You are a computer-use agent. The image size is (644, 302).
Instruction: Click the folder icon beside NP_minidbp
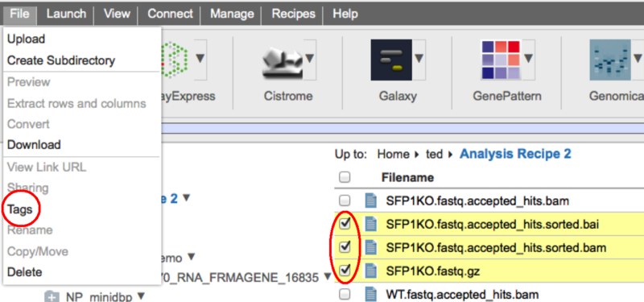coord(52,296)
